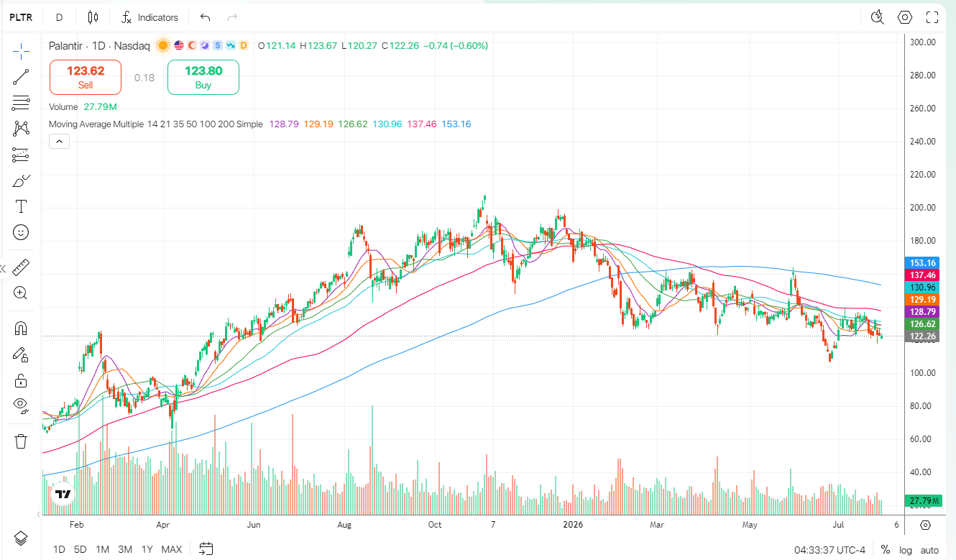Screen dimensions: 956x560
Task: Open the Fibonacci retracement tools
Action: tap(21, 103)
